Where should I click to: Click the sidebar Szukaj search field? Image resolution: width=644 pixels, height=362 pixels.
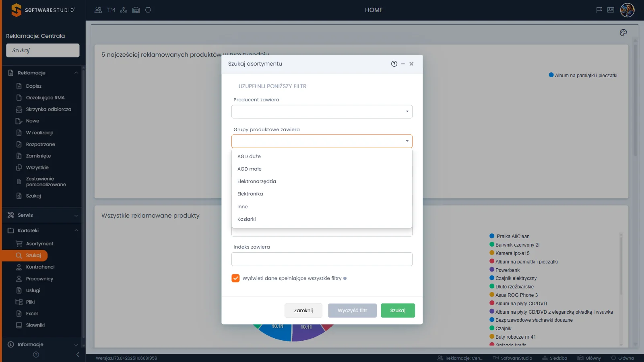coord(43,50)
